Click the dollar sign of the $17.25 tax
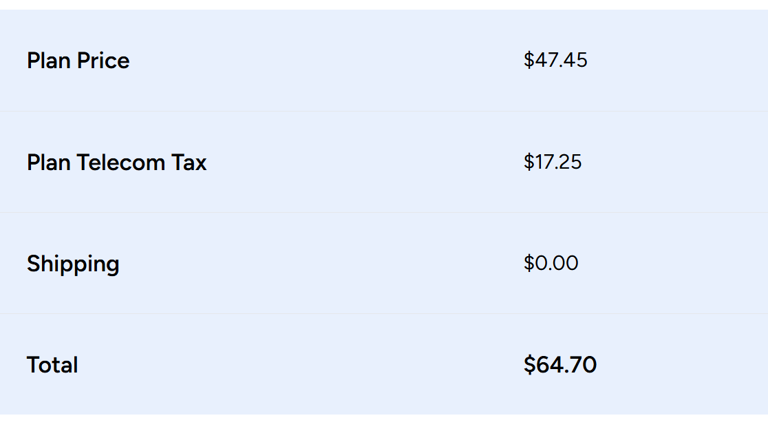Image resolution: width=768 pixels, height=440 pixels. 528,162
